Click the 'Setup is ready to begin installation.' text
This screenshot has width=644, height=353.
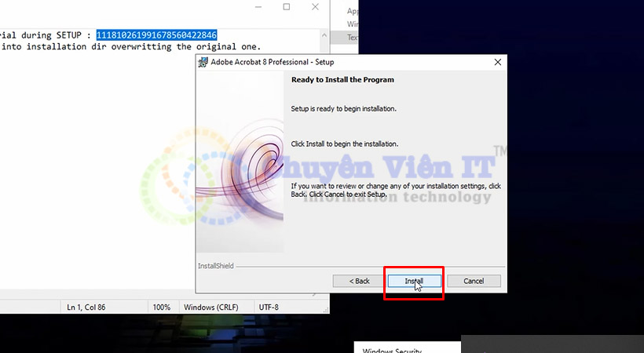(344, 109)
